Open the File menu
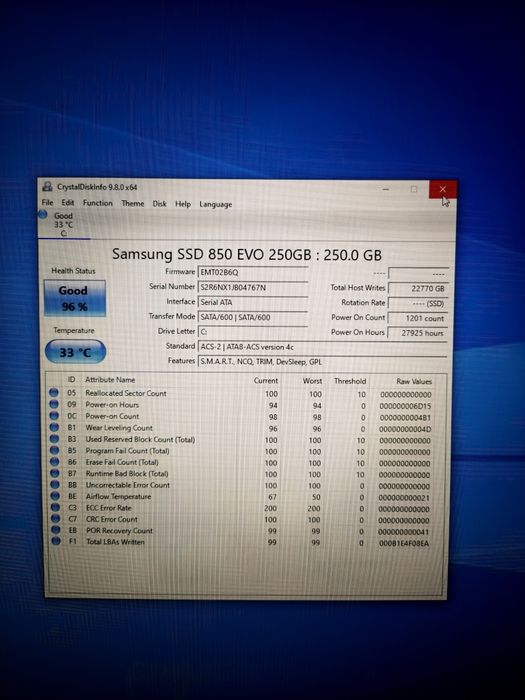This screenshot has height=700, width=525. point(47,202)
